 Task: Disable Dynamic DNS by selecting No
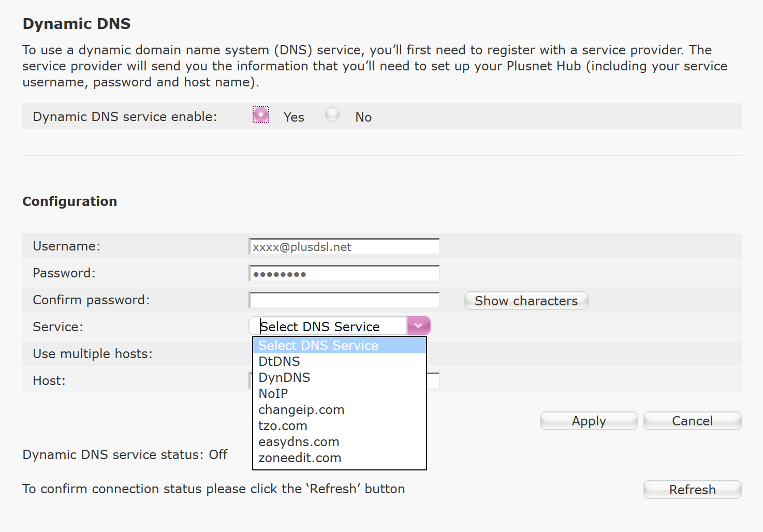click(332, 114)
